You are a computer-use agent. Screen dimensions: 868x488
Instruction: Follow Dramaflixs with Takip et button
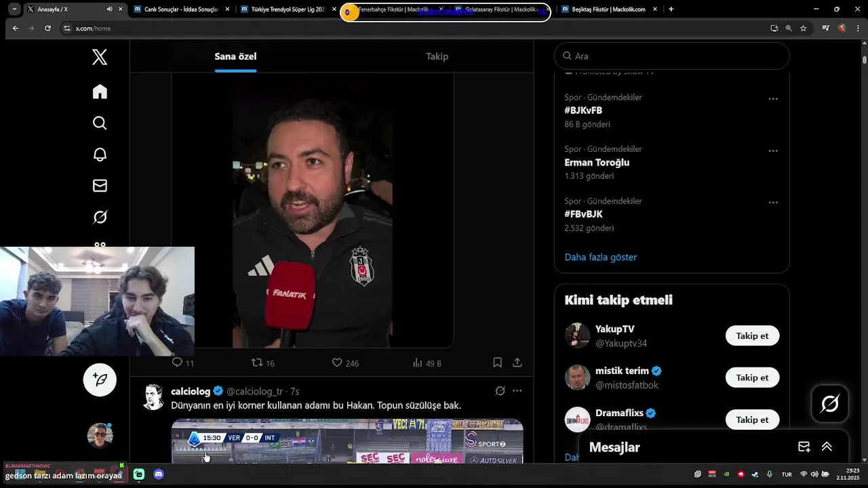click(752, 420)
